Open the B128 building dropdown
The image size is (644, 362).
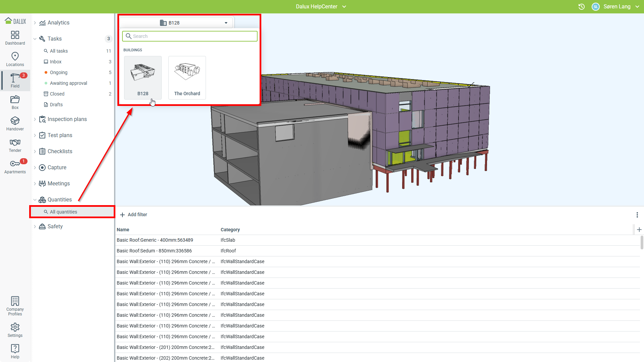[x=176, y=23]
